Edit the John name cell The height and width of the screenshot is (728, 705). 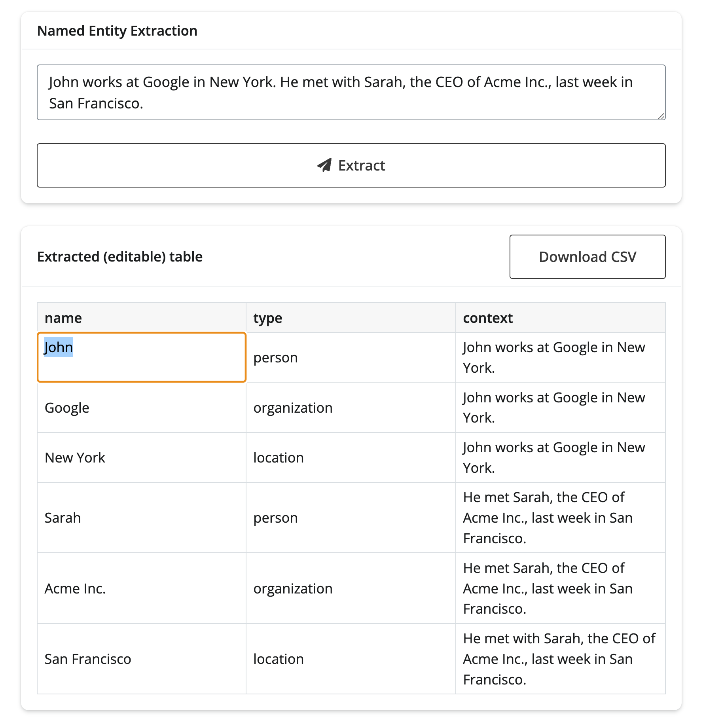coord(141,357)
